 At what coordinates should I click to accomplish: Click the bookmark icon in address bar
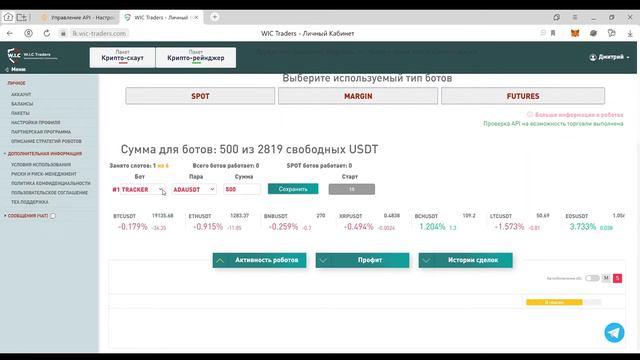click(x=553, y=33)
